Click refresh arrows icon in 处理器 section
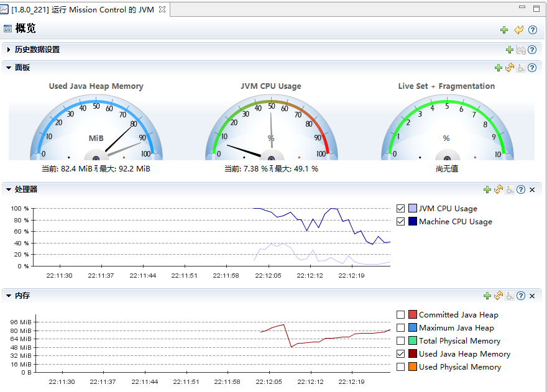The width and height of the screenshot is (547, 392). 498,189
